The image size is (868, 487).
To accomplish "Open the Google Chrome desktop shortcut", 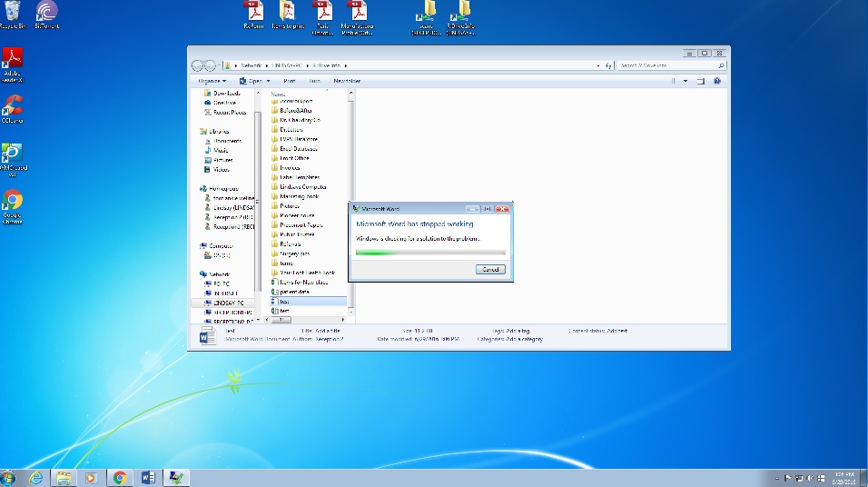I will pos(12,207).
